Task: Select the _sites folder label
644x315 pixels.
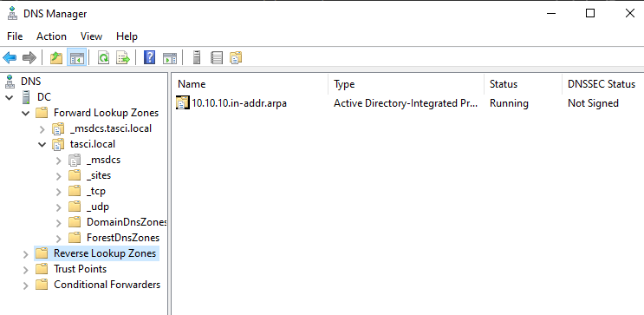Action: [99, 175]
